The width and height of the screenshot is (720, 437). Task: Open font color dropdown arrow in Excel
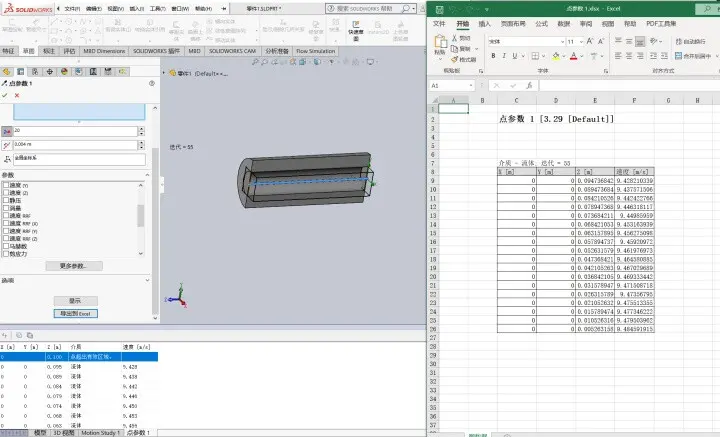581,56
